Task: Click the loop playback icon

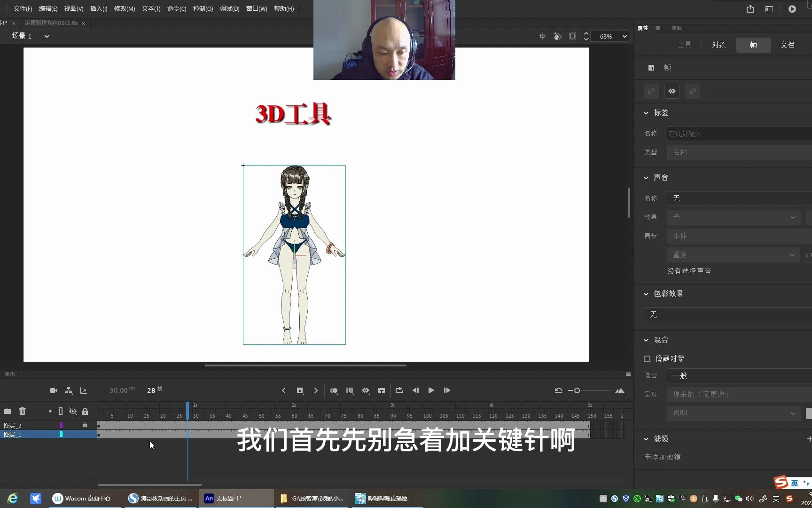Action: pyautogui.click(x=399, y=390)
